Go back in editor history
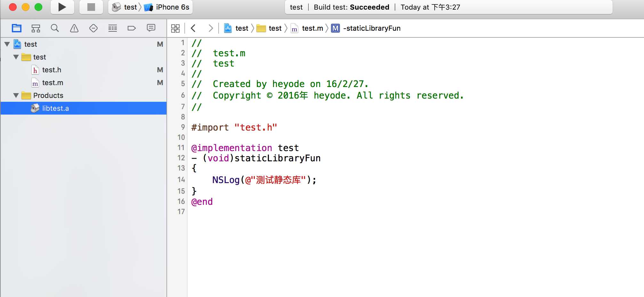The image size is (644, 297). [x=193, y=28]
